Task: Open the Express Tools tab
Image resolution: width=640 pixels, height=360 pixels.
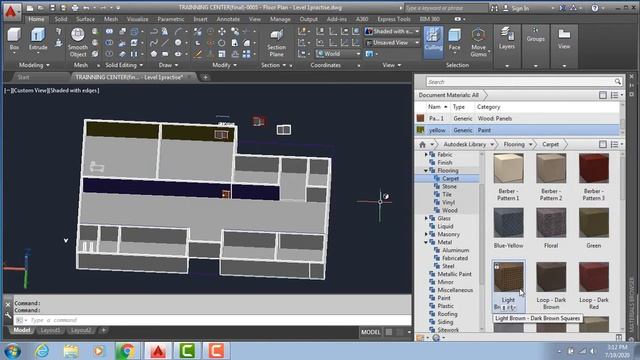Action: (393, 19)
